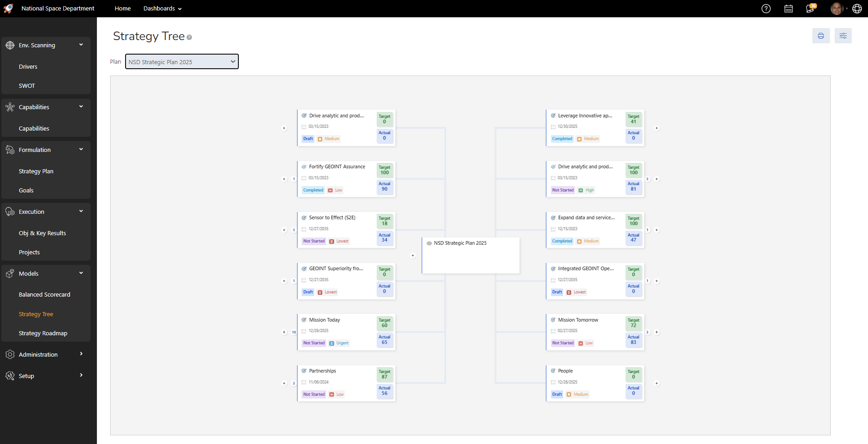This screenshot has width=868, height=444.
Task: Open the help question mark icon
Action: point(766,9)
